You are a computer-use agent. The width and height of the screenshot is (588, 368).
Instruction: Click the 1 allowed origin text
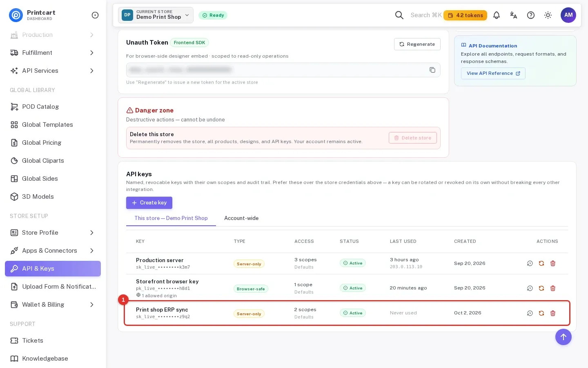pos(159,296)
